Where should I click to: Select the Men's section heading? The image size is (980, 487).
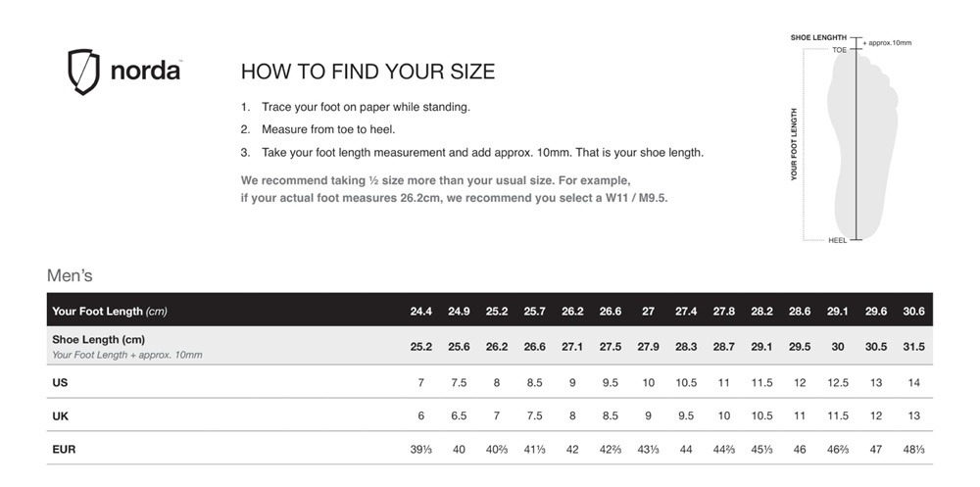tap(70, 276)
